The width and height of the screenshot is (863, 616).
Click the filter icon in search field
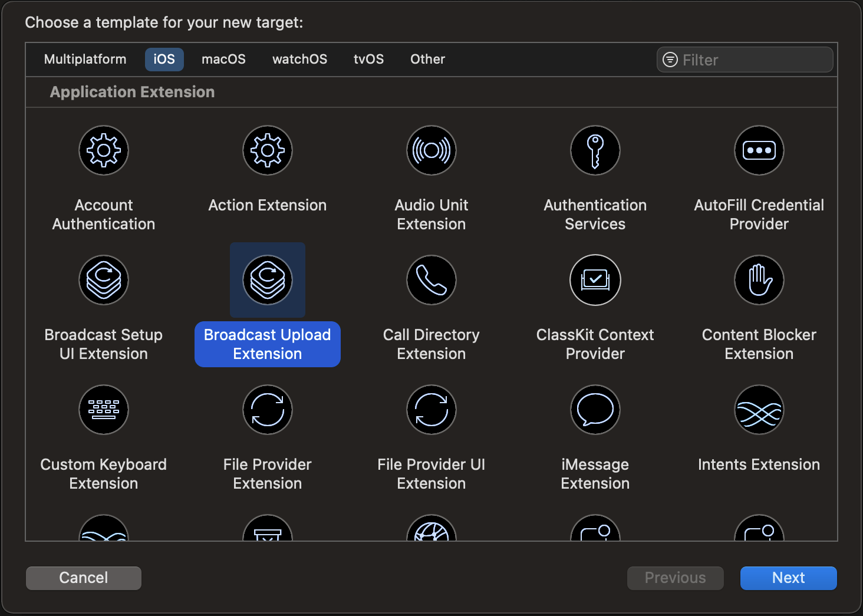[670, 60]
